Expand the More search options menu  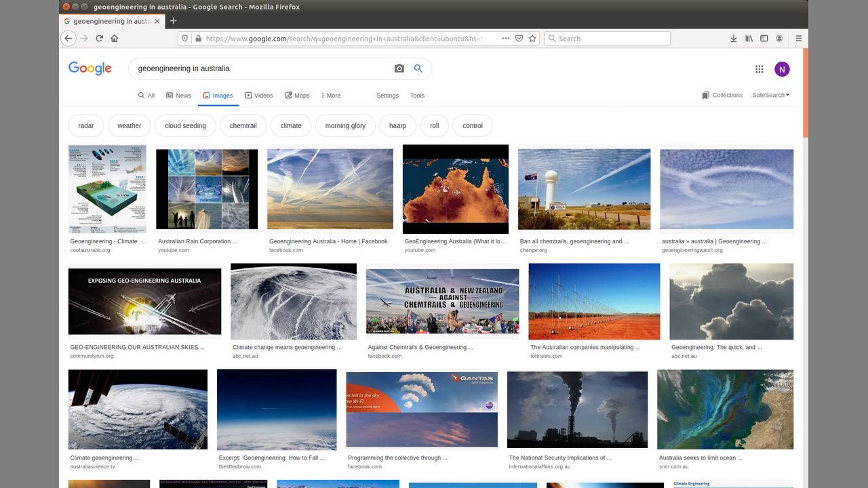pyautogui.click(x=331, y=96)
